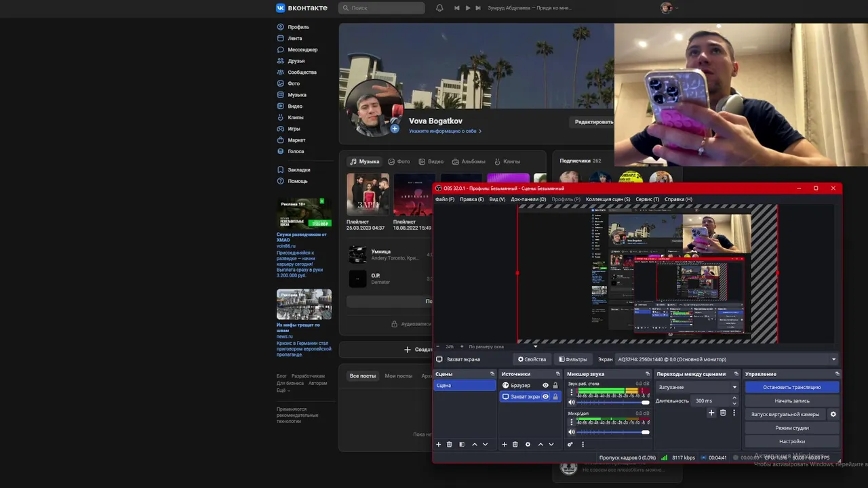
Task: Skip to next track in VK player
Action: point(478,8)
